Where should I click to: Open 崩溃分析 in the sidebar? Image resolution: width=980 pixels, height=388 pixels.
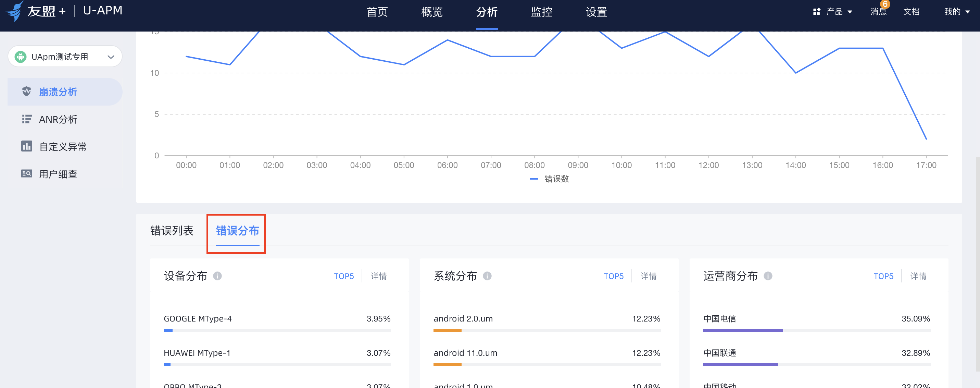[x=65, y=92]
